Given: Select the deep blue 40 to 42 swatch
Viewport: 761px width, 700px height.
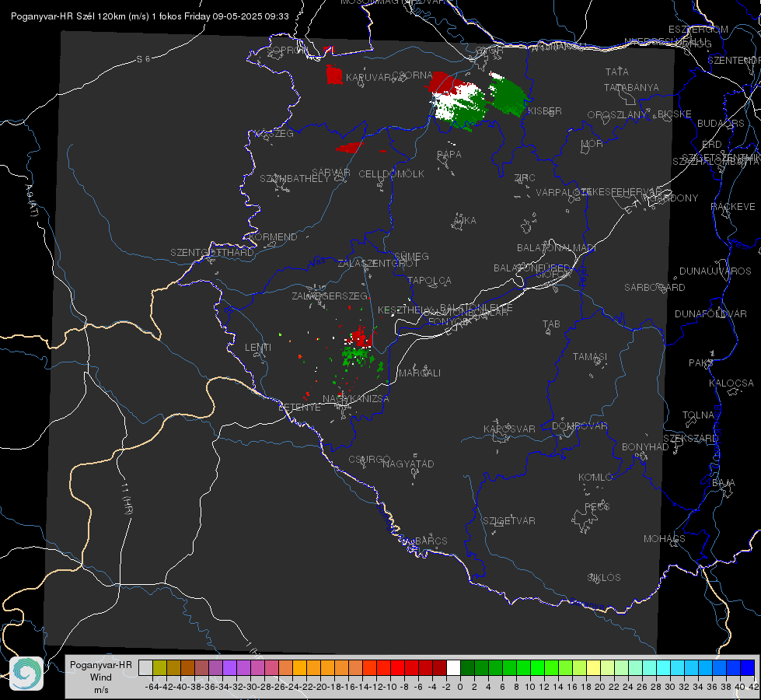Looking at the screenshot, I should point(748,667).
